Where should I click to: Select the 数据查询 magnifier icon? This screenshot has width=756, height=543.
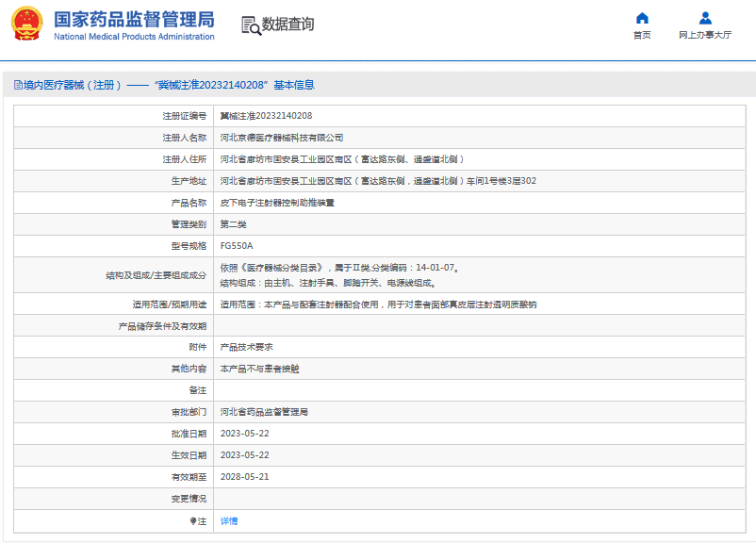[x=250, y=25]
